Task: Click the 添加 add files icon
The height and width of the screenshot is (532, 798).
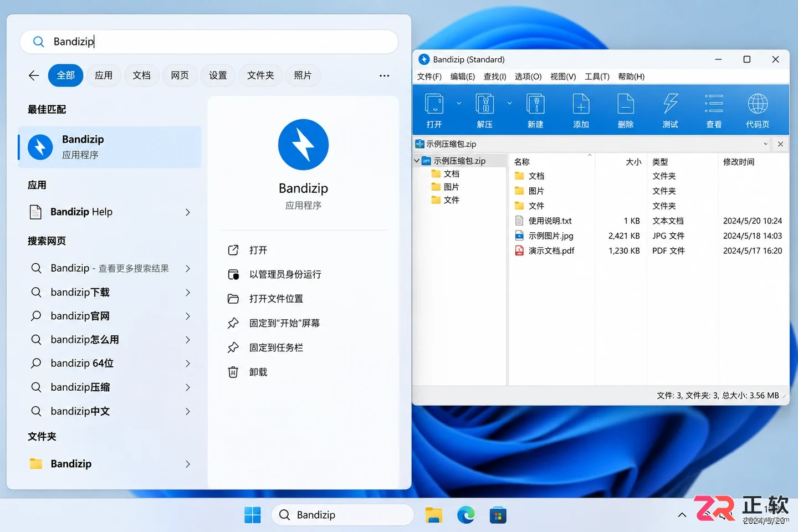Action: pyautogui.click(x=581, y=104)
